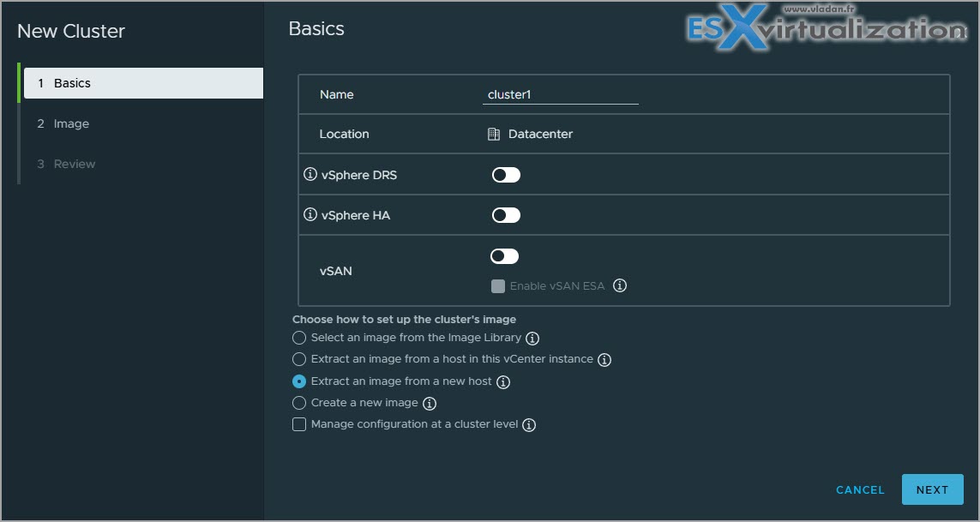This screenshot has width=980, height=522.
Task: Click the Datacenter location icon
Action: point(494,134)
